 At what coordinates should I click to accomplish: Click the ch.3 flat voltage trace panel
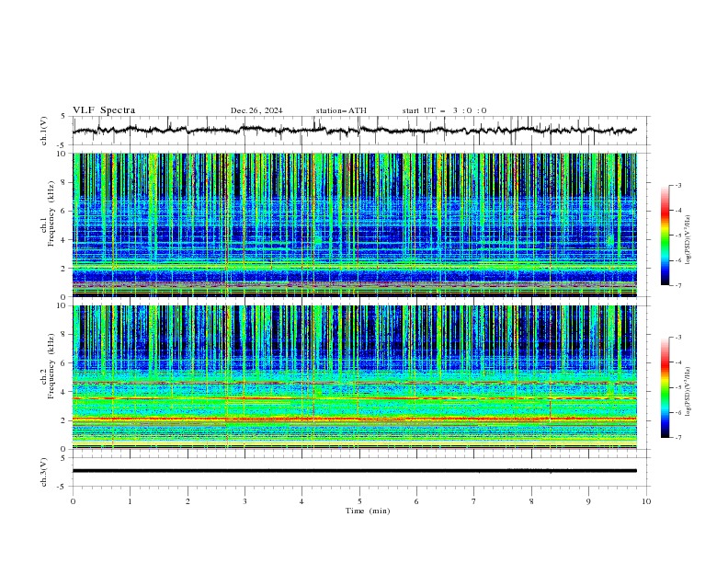click(361, 472)
